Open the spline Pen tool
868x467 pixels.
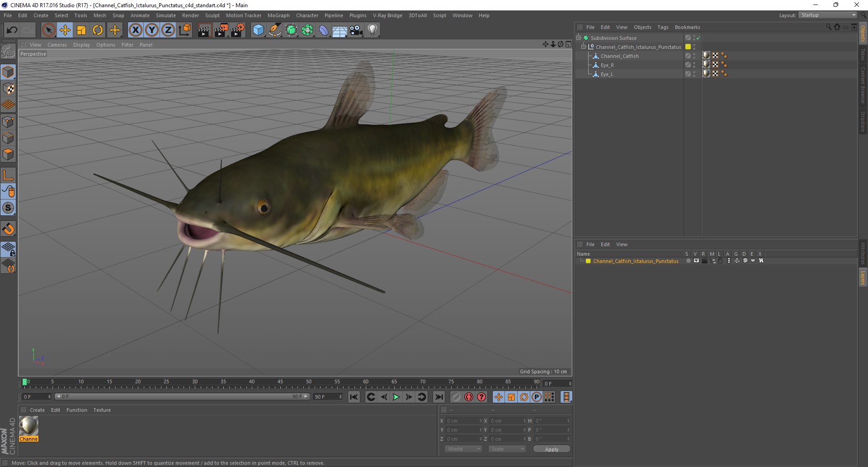click(x=275, y=30)
